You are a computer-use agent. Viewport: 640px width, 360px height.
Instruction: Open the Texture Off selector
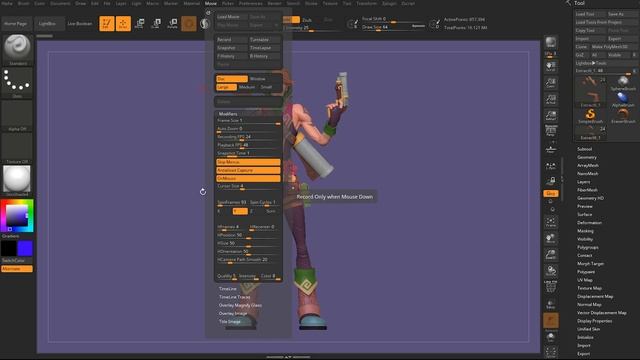click(x=17, y=149)
